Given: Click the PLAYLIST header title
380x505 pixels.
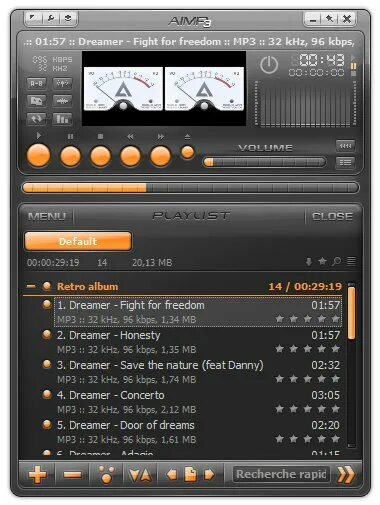Looking at the screenshot, I should coord(191,216).
